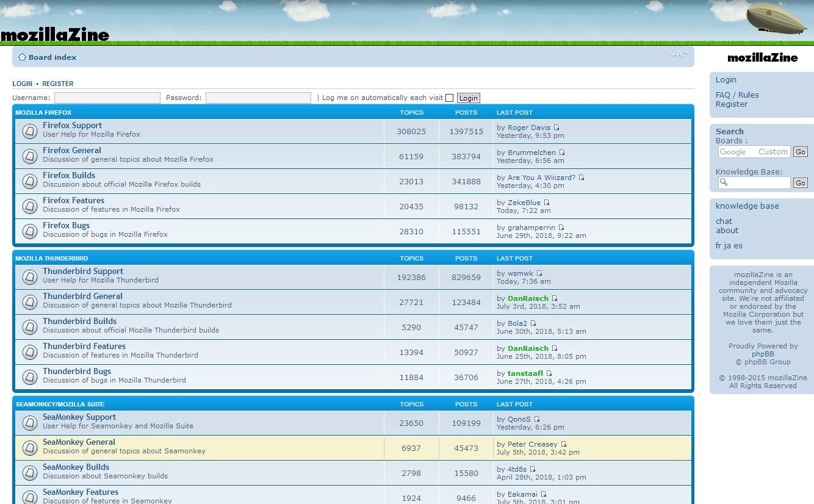Click the SeaMonkey General forum icon
The height and width of the screenshot is (504, 814).
(x=29, y=448)
